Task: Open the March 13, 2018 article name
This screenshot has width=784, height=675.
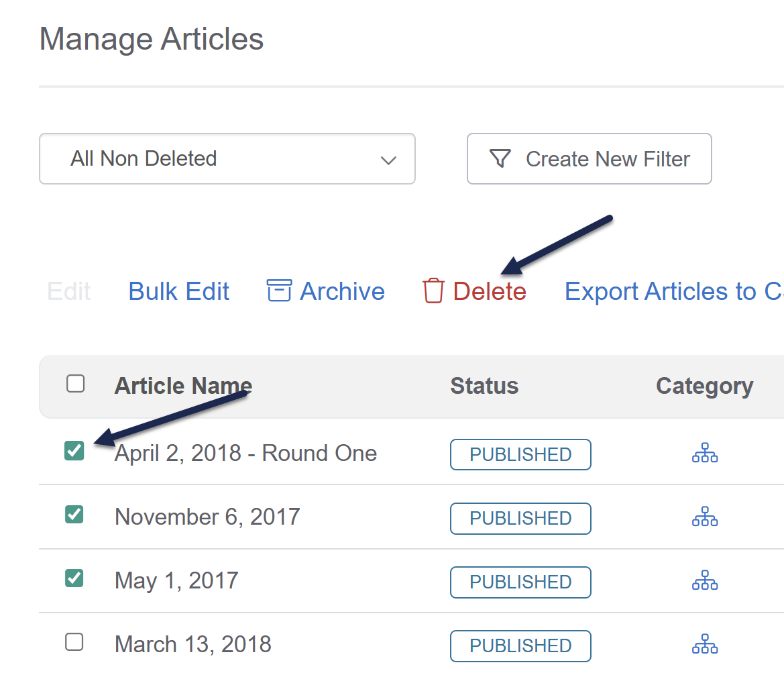Action: tap(193, 644)
